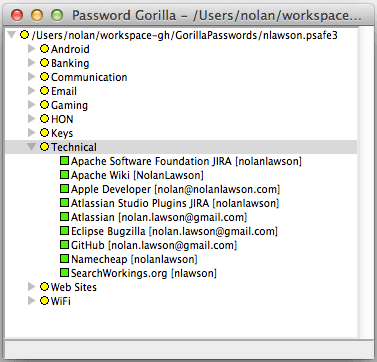Expand the HON group arrow
This screenshot has width=377, height=362.
coord(32,119)
